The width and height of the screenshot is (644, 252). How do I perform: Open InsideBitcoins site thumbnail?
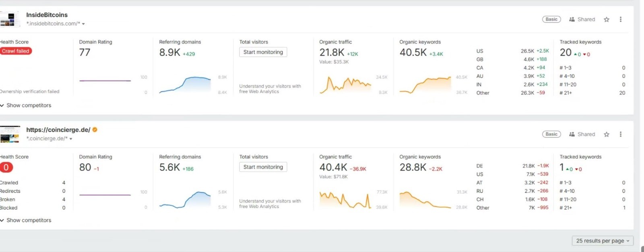pyautogui.click(x=10, y=19)
